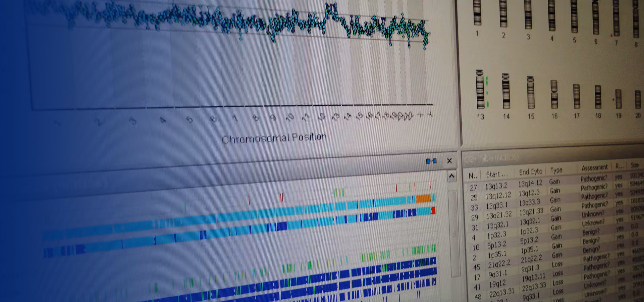
Task: Select the chromosome 1 ideogram
Action: [477, 13]
